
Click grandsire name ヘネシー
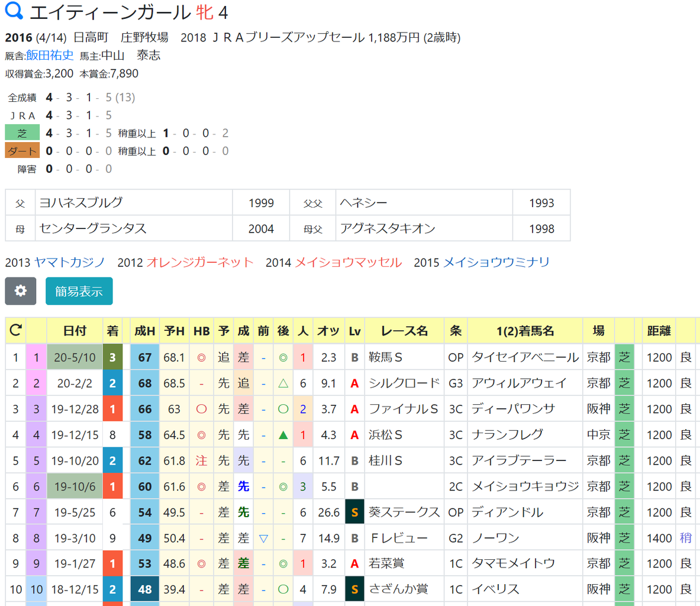(363, 202)
